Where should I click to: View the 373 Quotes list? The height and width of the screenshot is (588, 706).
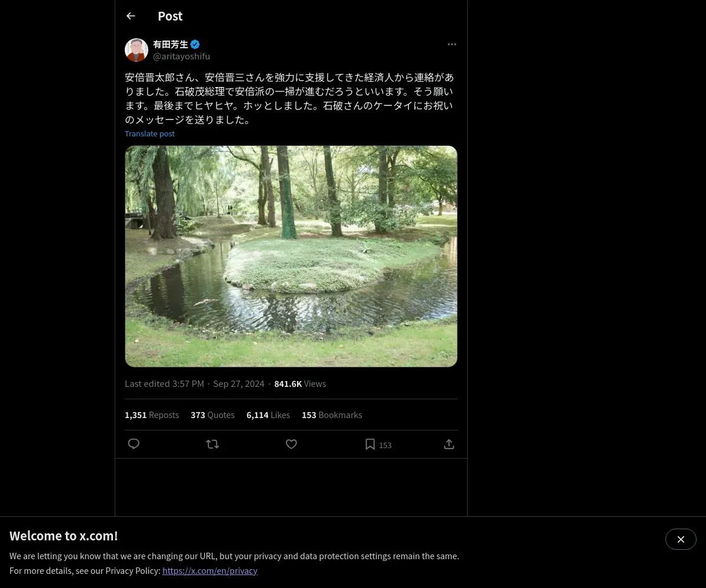click(x=212, y=415)
